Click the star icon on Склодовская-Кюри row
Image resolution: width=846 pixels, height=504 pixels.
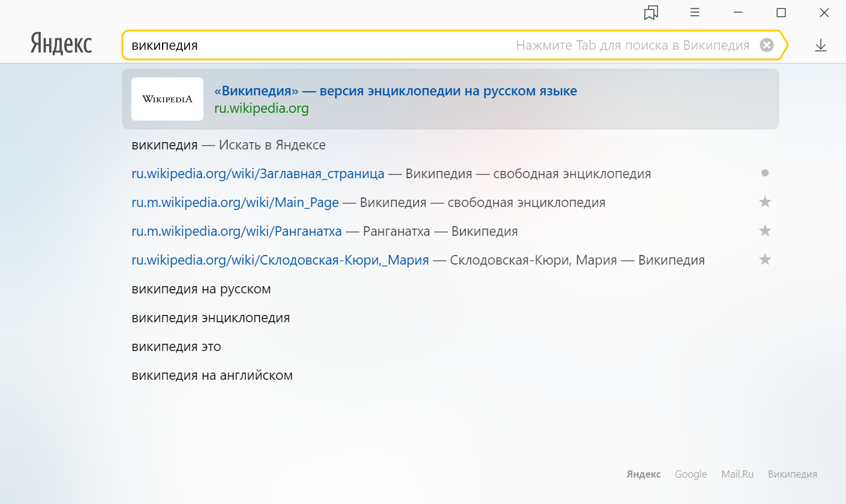click(x=765, y=259)
